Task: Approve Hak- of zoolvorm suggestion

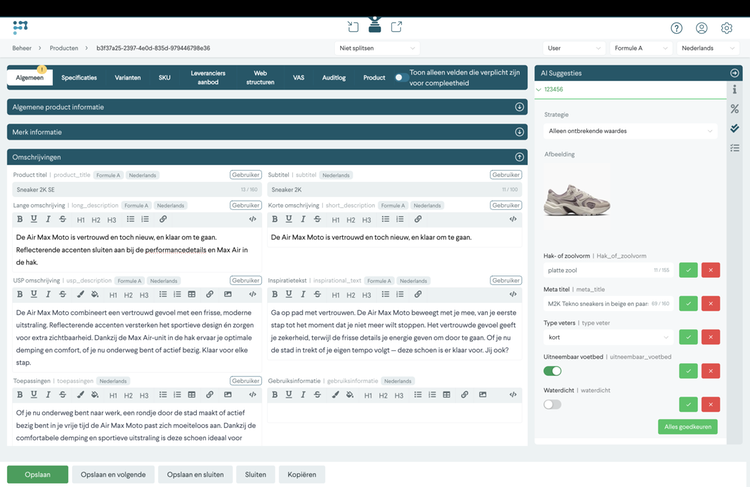Action: pos(688,270)
